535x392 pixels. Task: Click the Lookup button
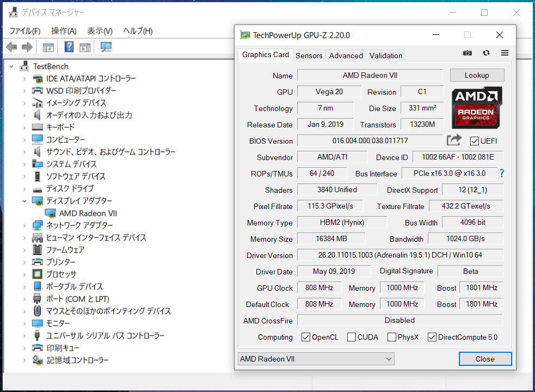tap(477, 75)
